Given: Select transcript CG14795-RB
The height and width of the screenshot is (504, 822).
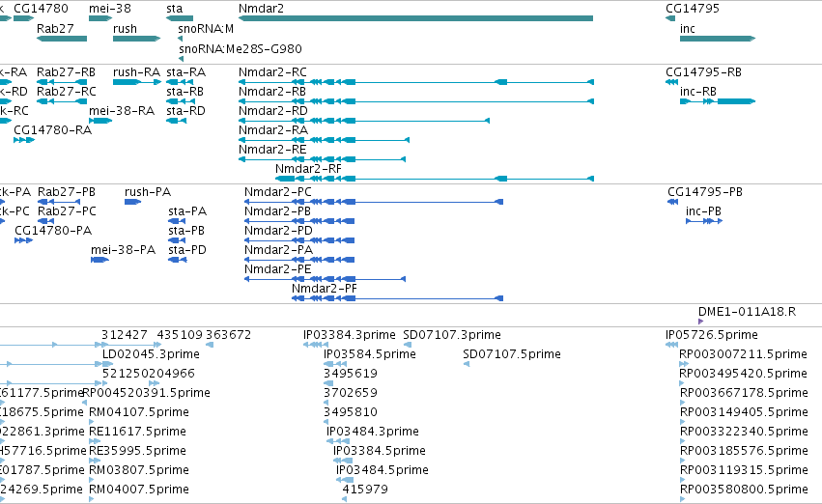Looking at the screenshot, I should (671, 82).
